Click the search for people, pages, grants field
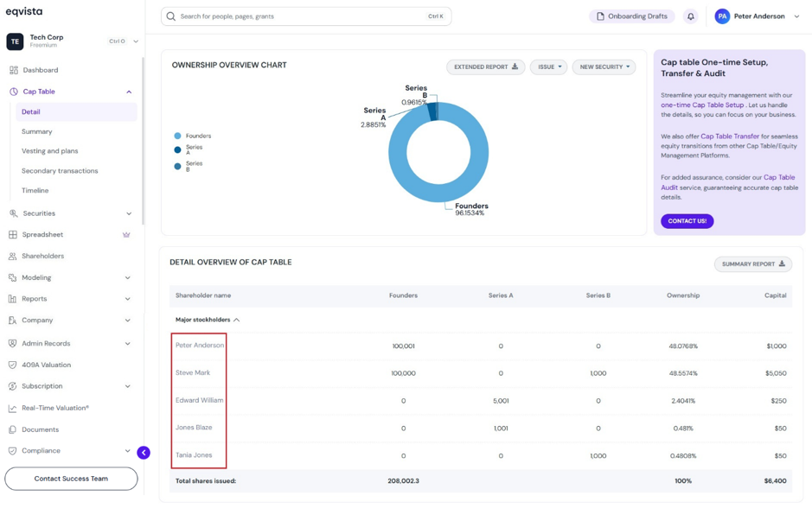The width and height of the screenshot is (812, 508). (x=306, y=16)
